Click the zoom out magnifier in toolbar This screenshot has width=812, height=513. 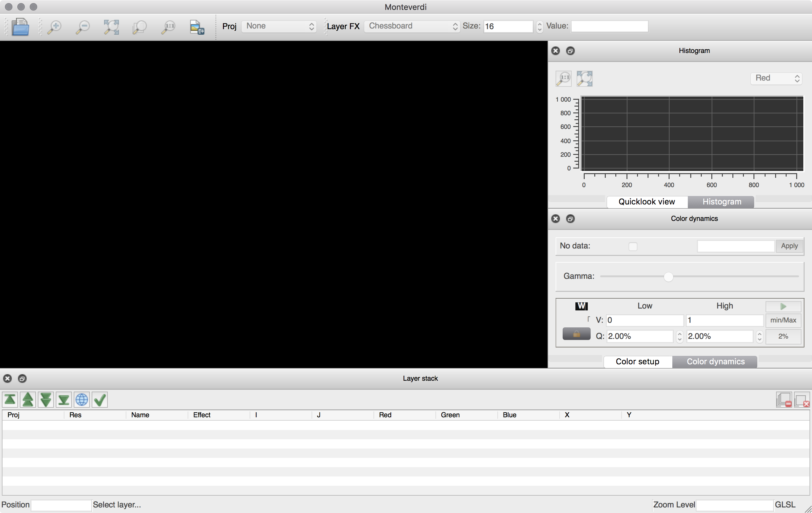coord(82,27)
